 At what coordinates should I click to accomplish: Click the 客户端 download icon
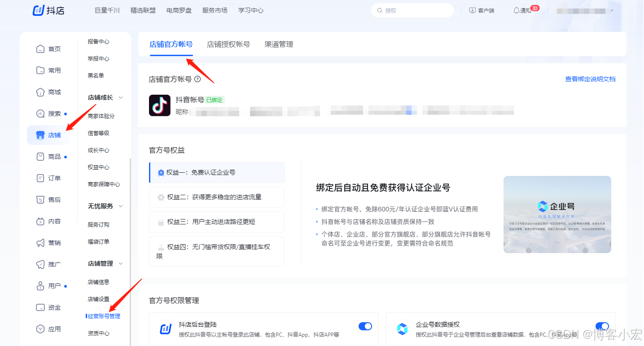(x=472, y=10)
